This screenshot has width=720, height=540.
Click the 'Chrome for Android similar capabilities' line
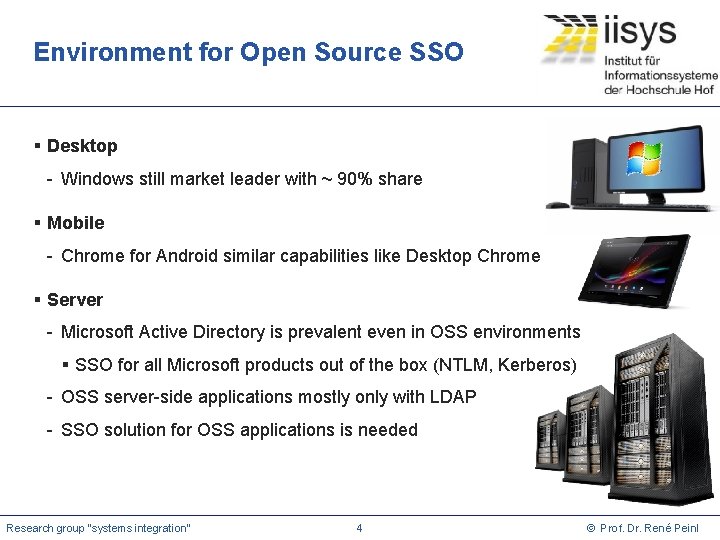(301, 256)
